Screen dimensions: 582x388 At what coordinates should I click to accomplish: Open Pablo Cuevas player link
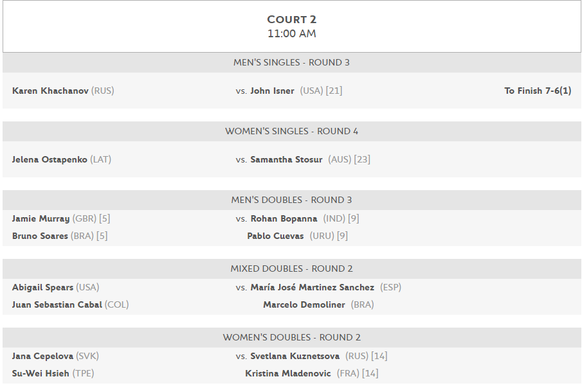point(275,236)
